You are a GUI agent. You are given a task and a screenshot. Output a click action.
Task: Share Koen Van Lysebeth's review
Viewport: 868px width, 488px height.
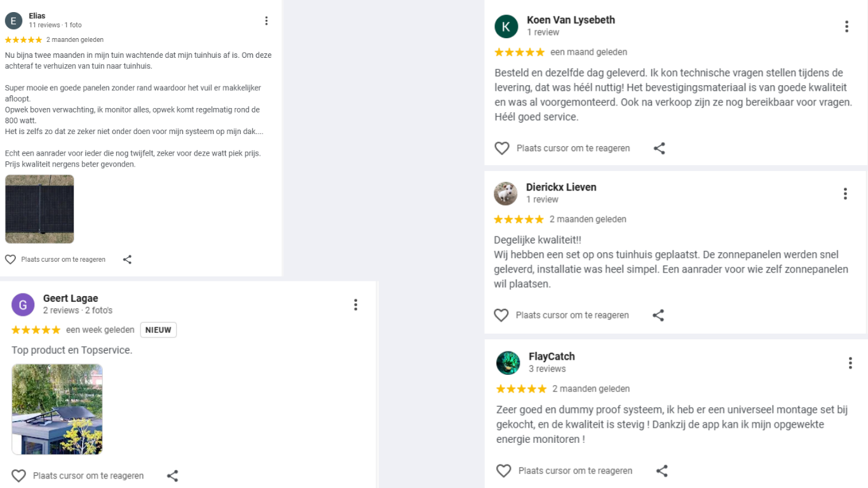point(660,148)
